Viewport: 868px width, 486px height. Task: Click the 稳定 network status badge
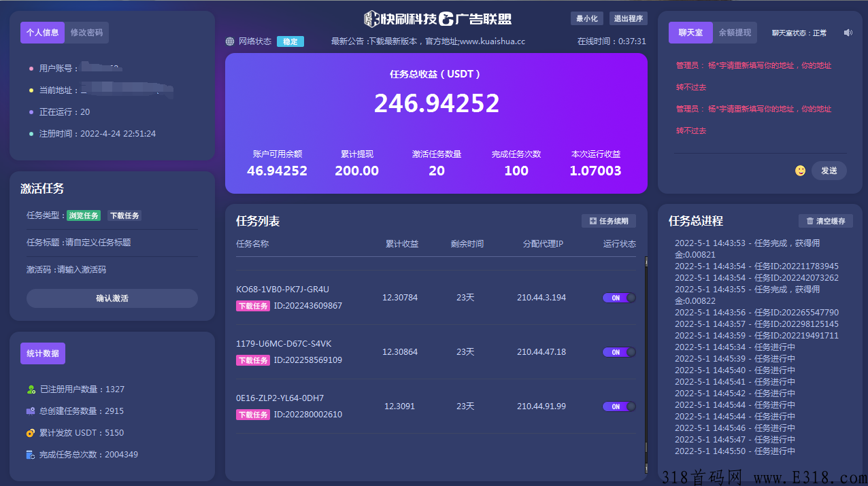[290, 41]
